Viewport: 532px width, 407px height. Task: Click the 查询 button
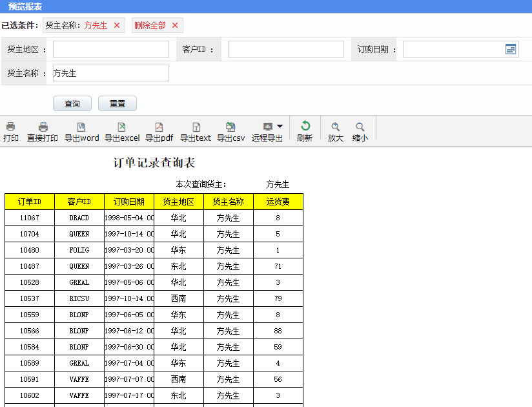pos(72,104)
